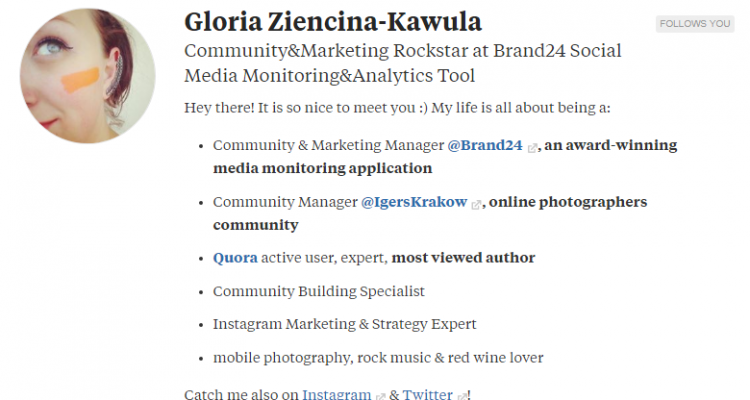
Task: Open the Instagram link
Action: (337, 394)
